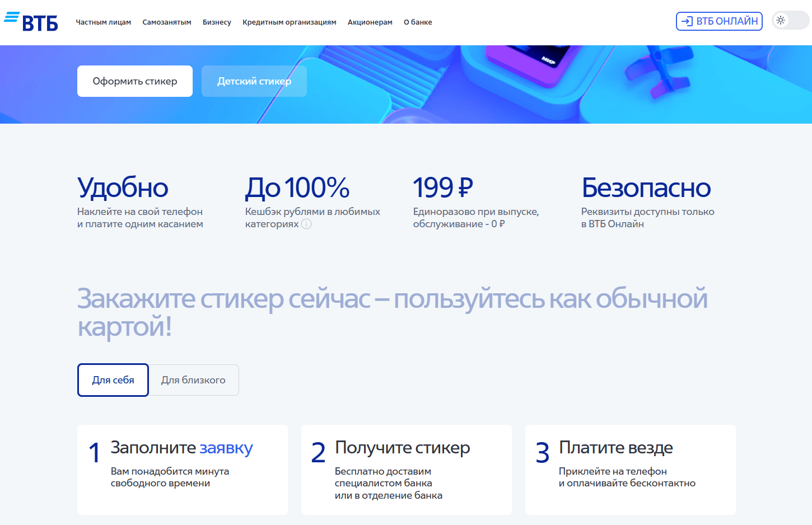
Task: Click cashback info icon near категориях
Action: pyautogui.click(x=306, y=224)
